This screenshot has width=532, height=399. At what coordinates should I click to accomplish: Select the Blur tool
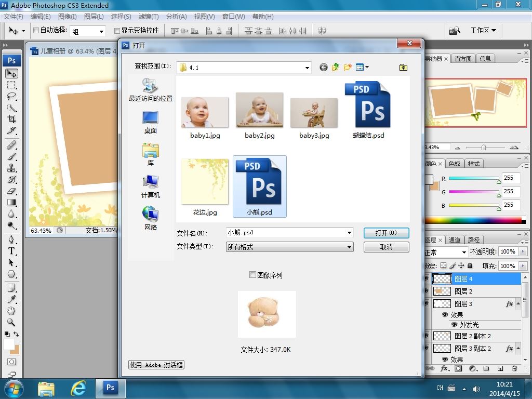coord(11,214)
